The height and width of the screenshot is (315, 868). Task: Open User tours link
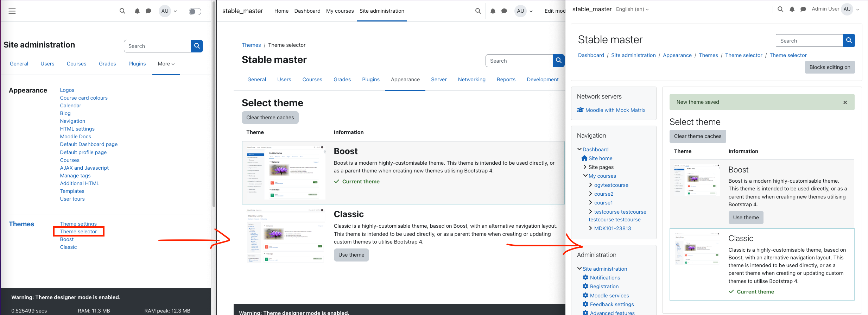tap(72, 199)
